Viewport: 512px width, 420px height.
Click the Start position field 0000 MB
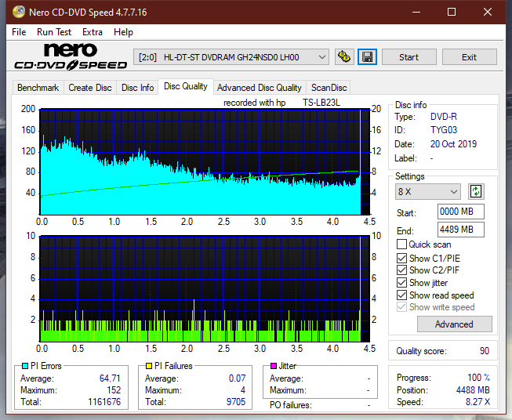(460, 212)
